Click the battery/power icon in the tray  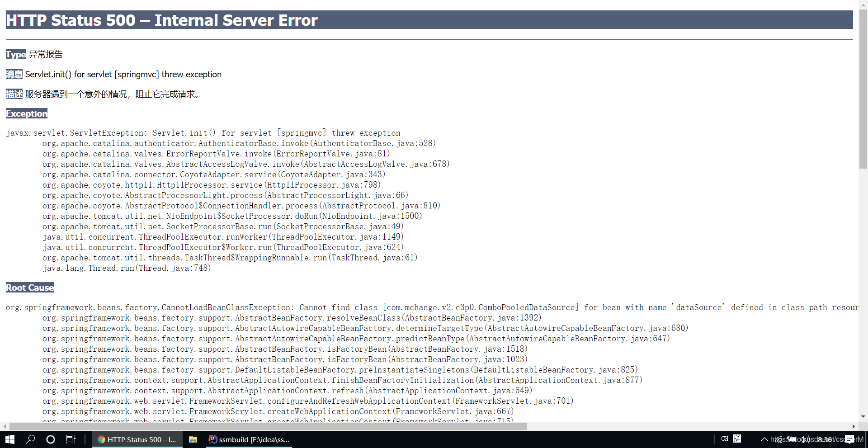[793, 439]
